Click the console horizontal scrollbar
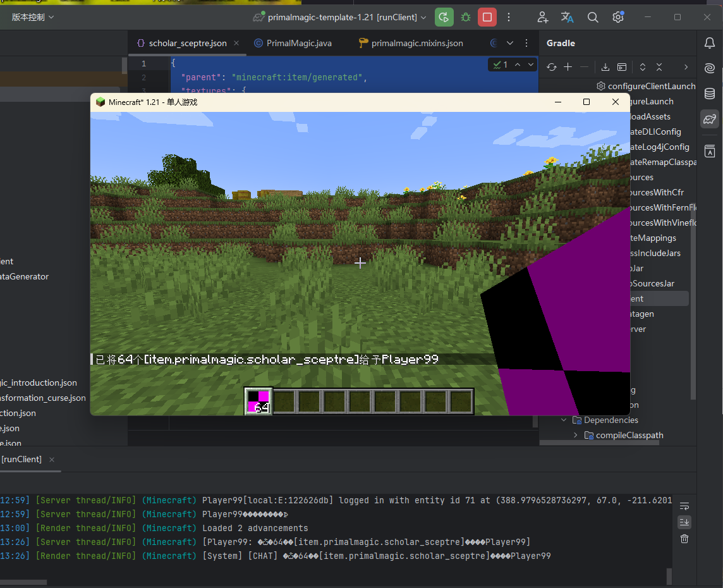 (x=23, y=582)
